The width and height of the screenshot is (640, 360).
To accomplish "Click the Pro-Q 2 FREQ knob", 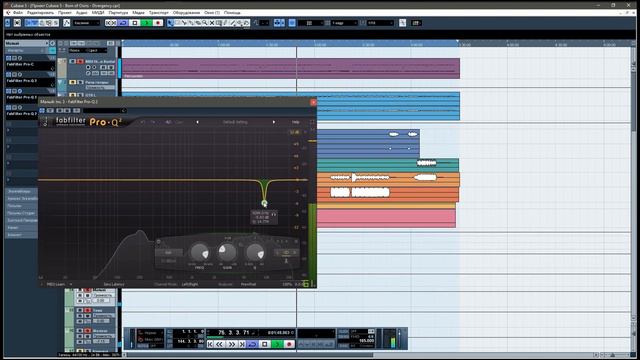I will click(x=200, y=253).
